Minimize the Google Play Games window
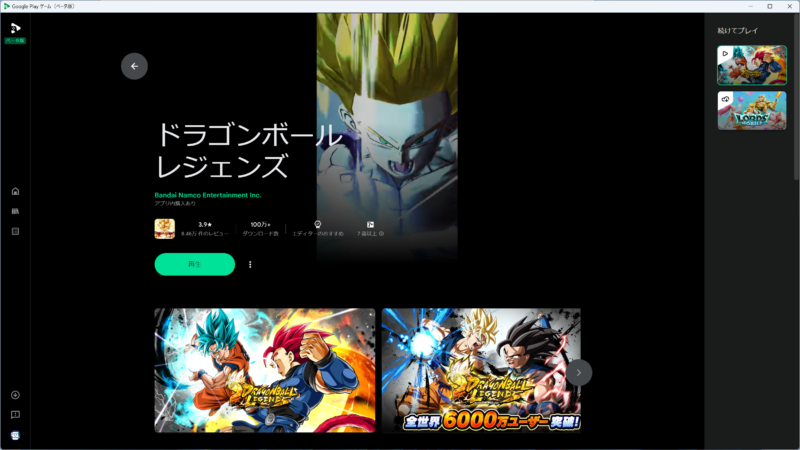The height and width of the screenshot is (450, 800). point(751,6)
